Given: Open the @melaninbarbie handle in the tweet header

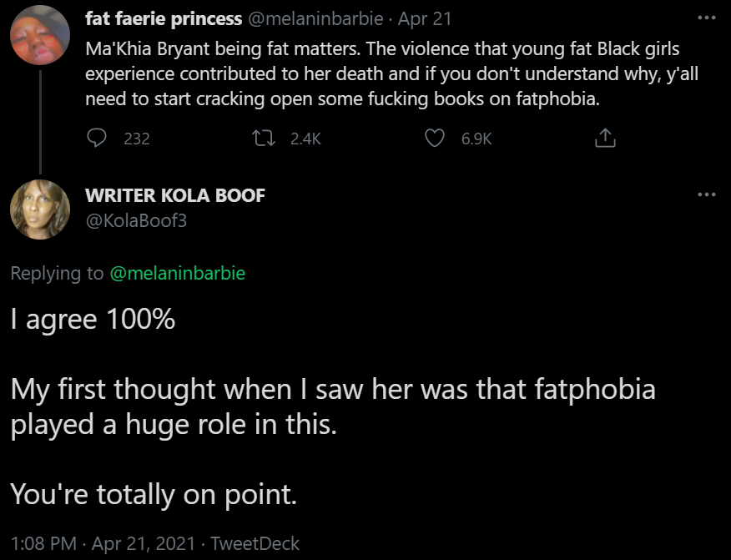Looking at the screenshot, I should click(x=315, y=19).
